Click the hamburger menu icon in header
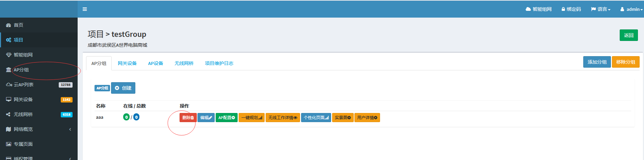Screen dimensions: 644x160 [85, 9]
